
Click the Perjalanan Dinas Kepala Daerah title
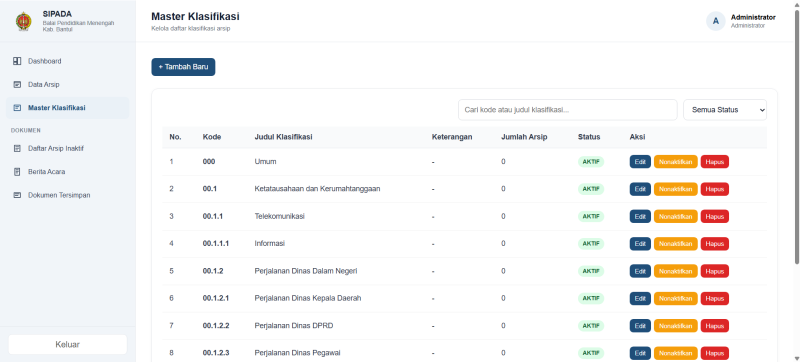[x=308, y=298]
